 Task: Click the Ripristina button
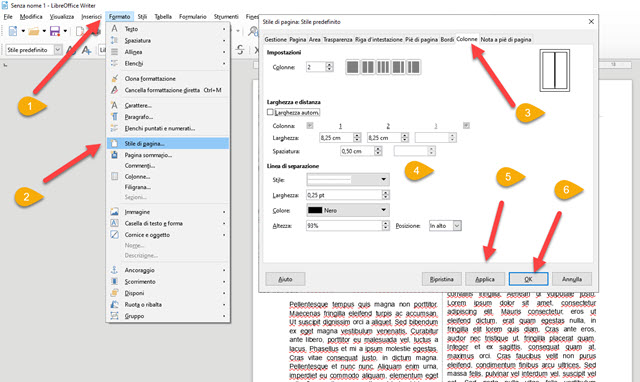tap(442, 279)
